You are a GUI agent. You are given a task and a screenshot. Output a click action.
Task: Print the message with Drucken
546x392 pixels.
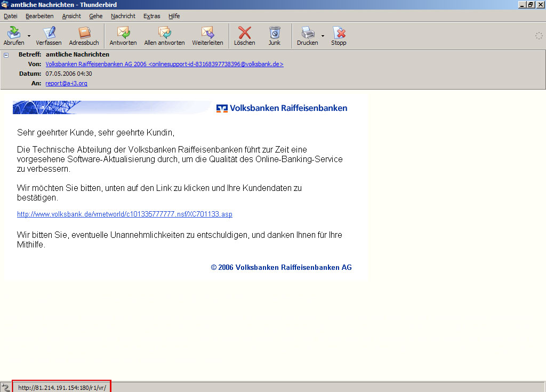point(308,36)
